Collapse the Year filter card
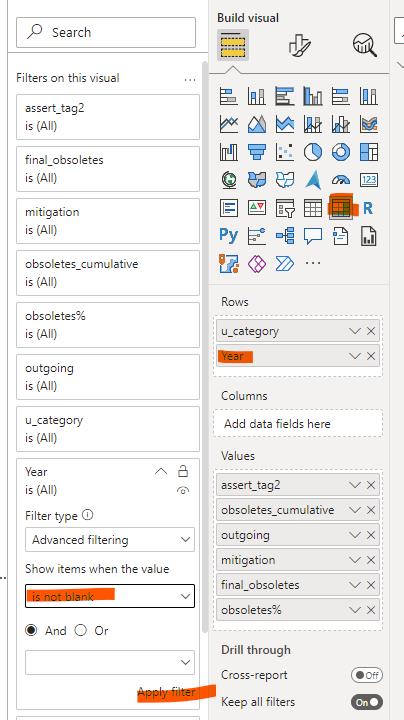The image size is (404, 720). (161, 472)
